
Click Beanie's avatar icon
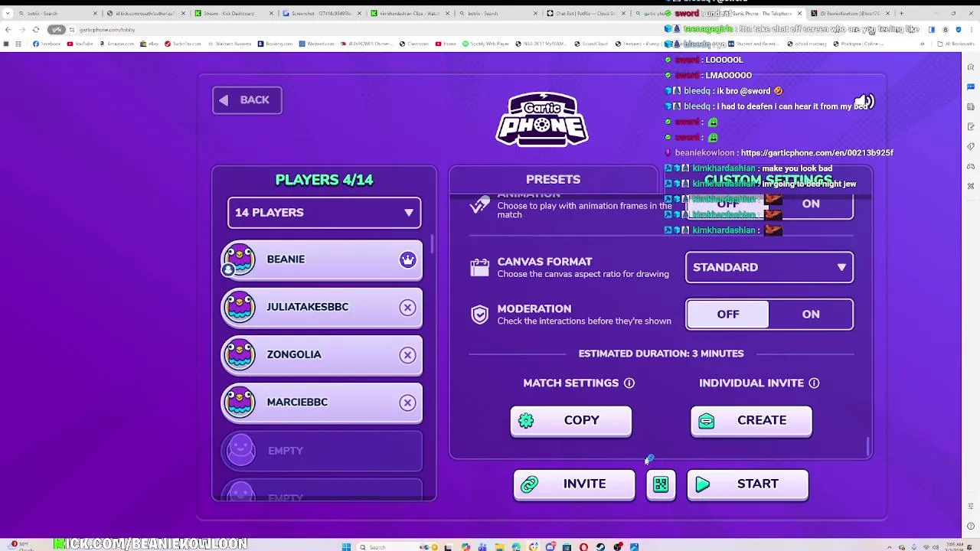[240, 260]
